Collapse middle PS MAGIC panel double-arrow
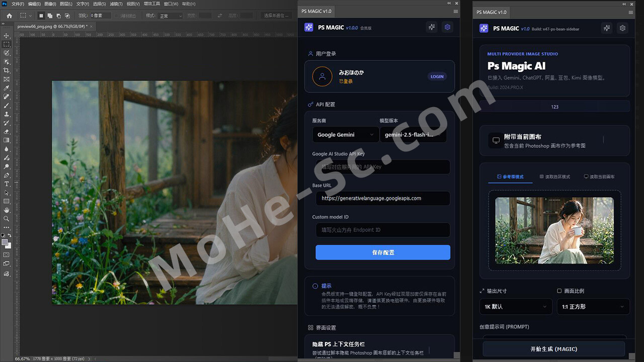The width and height of the screenshot is (644, 362). point(449,3)
